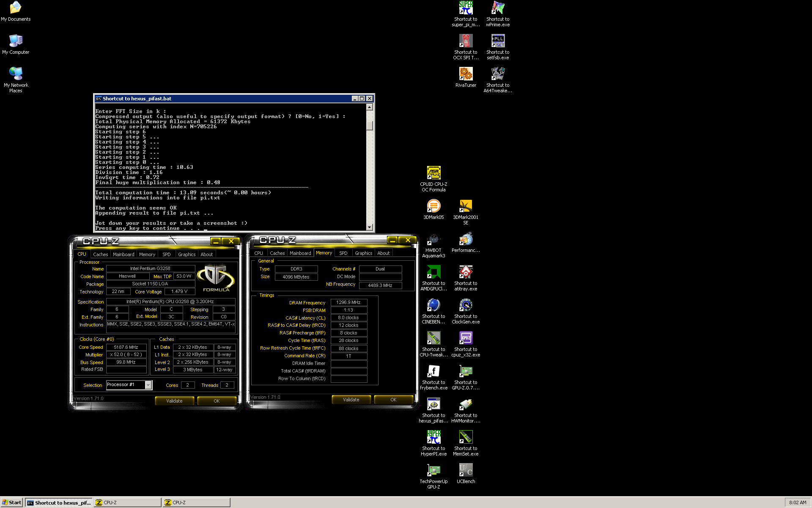Image resolution: width=812 pixels, height=508 pixels.
Task: Open the OCX SPI Tweaker shortcut
Action: (x=466, y=47)
